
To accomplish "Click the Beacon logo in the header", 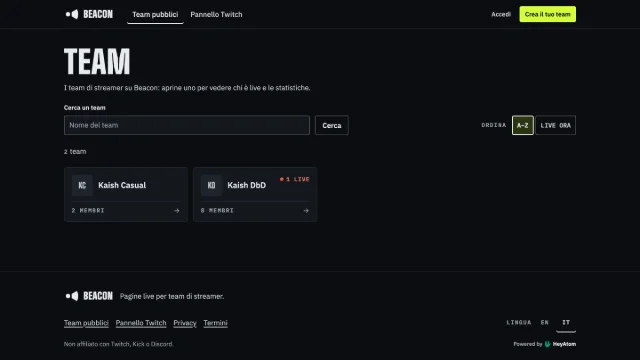I will (x=89, y=14).
